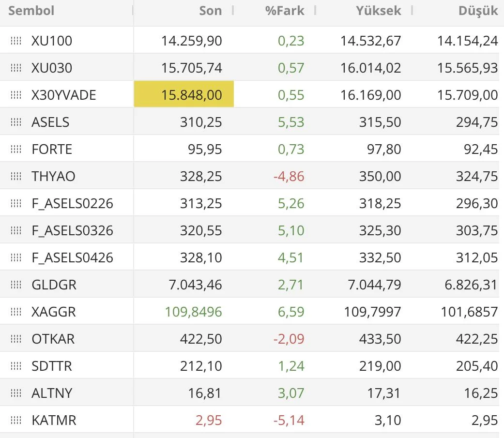504x438 pixels.
Task: Click the drag handle icon beside XU100
Action: (16, 41)
